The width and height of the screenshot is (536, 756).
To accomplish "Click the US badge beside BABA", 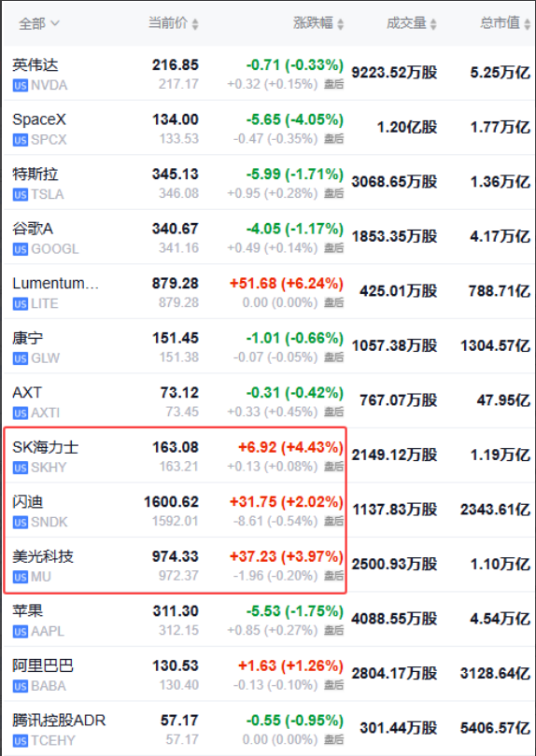I will tap(21, 686).
